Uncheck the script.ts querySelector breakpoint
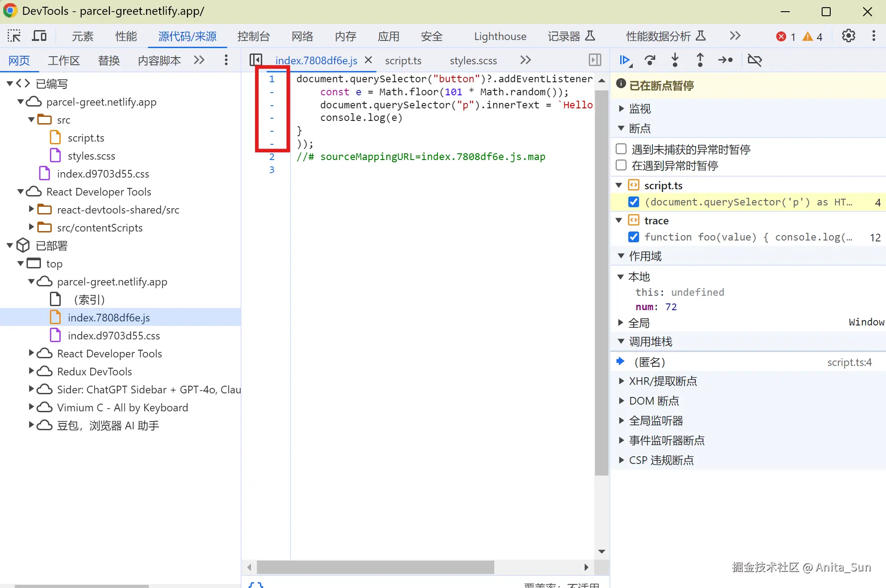 (x=634, y=202)
